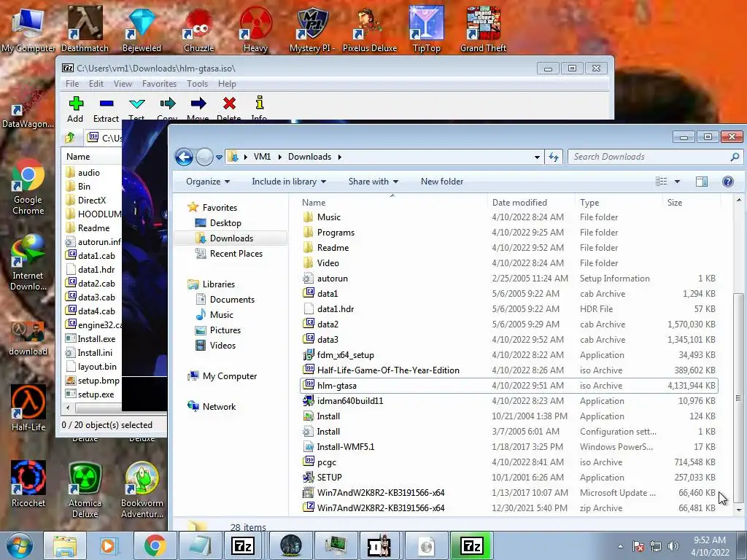Click the Add button in 7-Zip toolbar

pyautogui.click(x=75, y=109)
